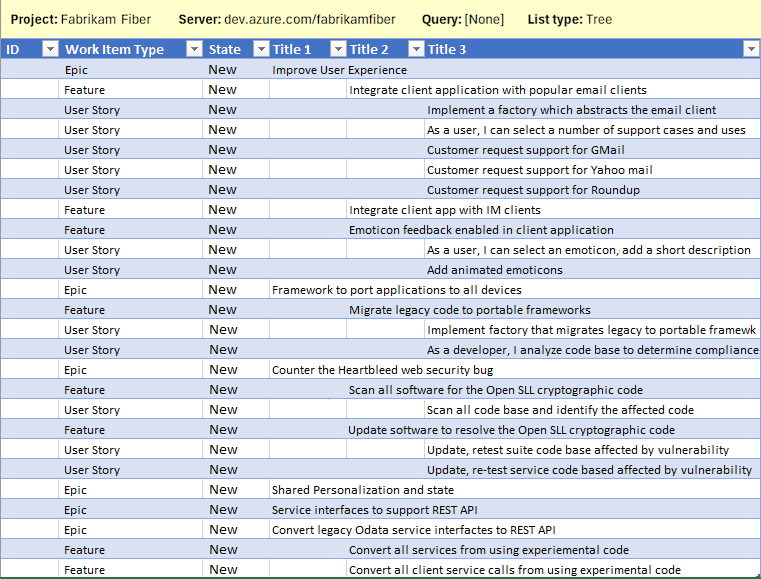Image resolution: width=761 pixels, height=579 pixels.
Task: Select 'Emoticon feedback enabled in client application' cell
Action: click(481, 230)
